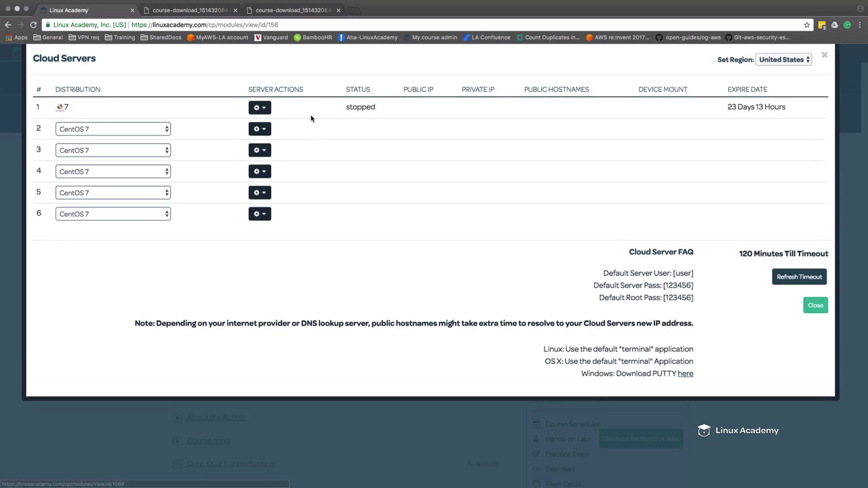Open the VPN req bookmarks folder
The height and width of the screenshot is (488, 868).
83,37
